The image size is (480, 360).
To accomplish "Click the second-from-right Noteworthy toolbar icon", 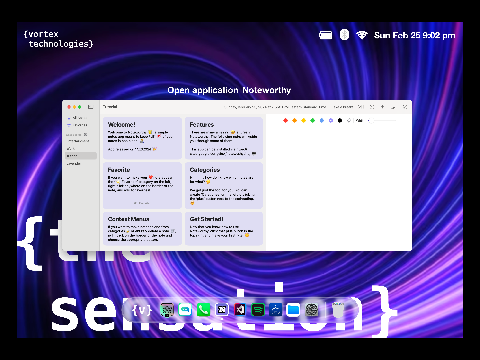I will (x=393, y=107).
